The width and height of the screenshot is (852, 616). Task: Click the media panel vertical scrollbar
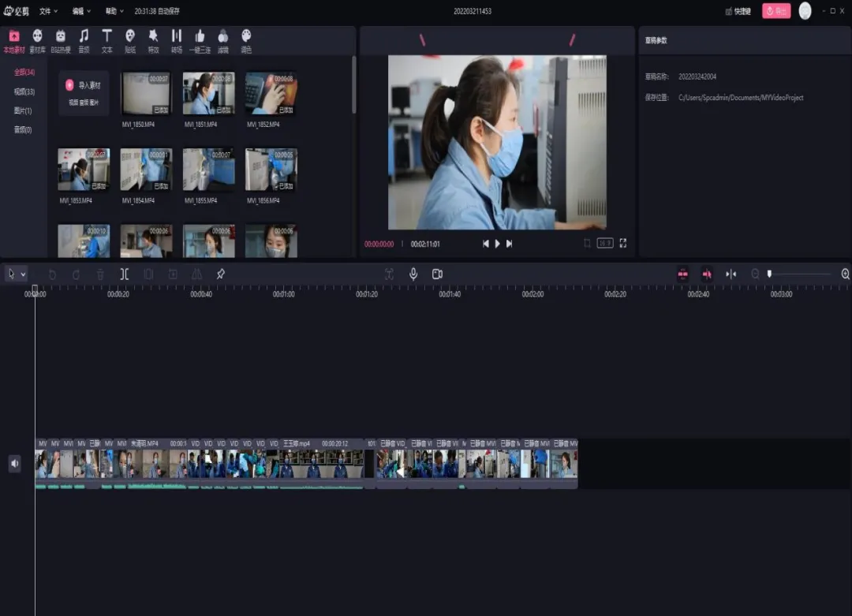coord(353,84)
